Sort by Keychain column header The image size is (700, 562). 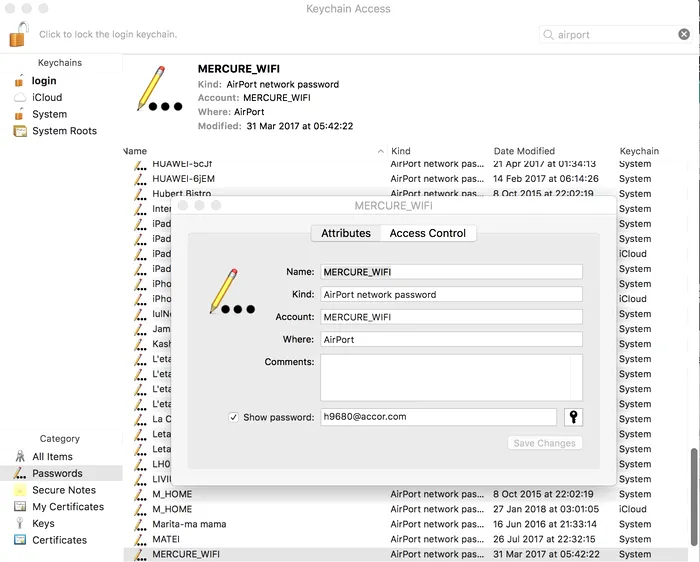639,151
